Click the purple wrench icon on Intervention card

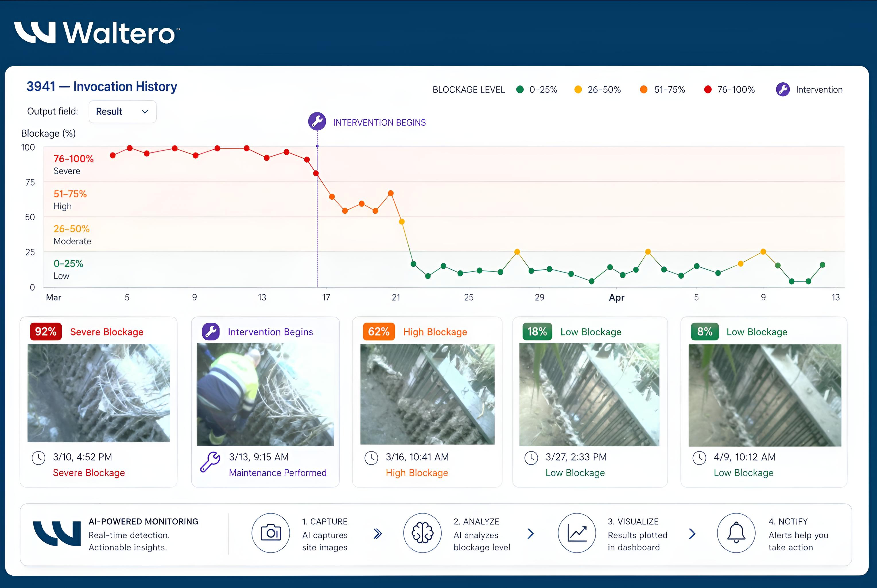click(x=211, y=332)
